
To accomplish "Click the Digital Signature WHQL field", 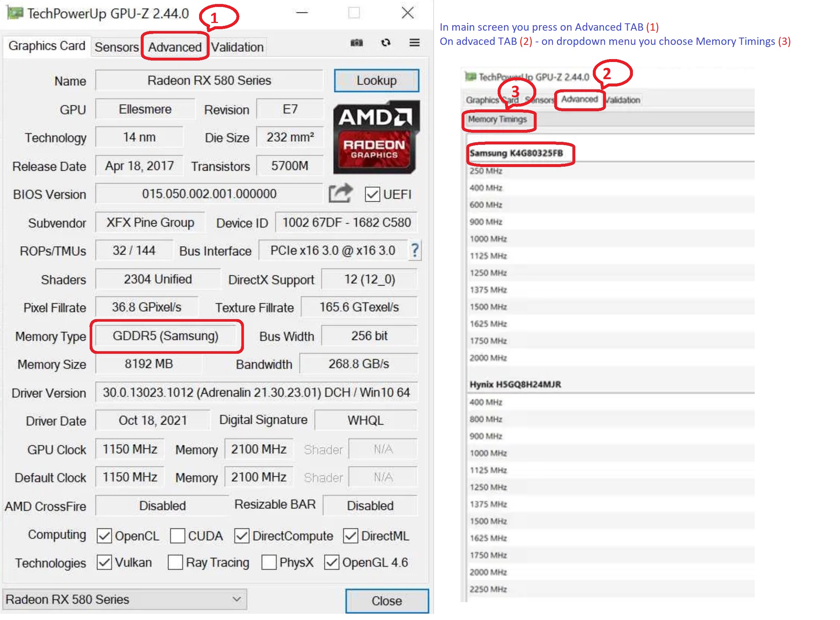I will coord(366,421).
